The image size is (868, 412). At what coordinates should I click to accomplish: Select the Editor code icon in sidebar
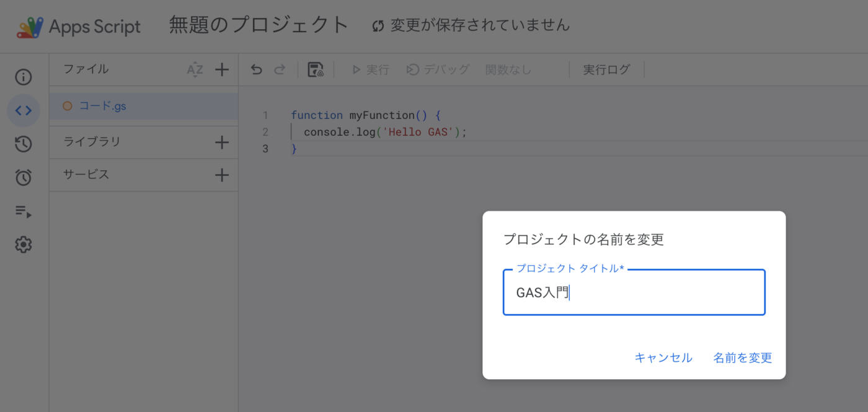pyautogui.click(x=24, y=111)
